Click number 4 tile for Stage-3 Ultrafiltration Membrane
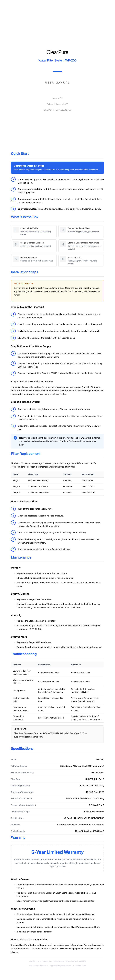 click(63, 244)
